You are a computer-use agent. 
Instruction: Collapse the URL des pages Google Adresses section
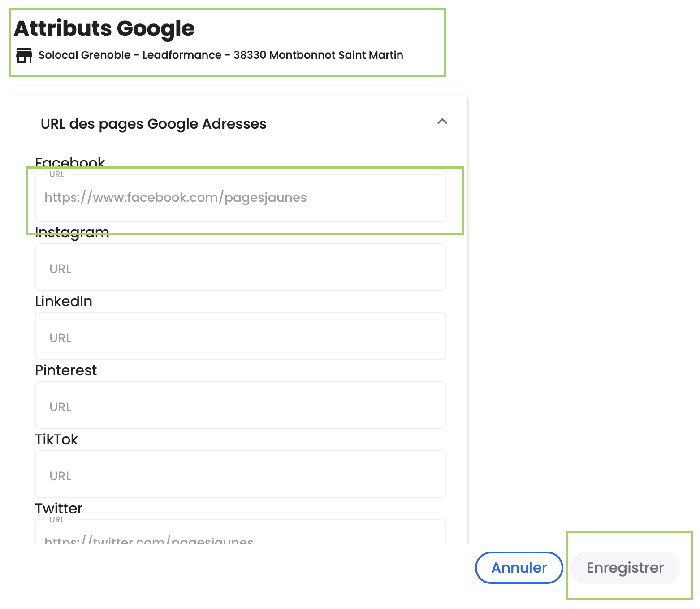pos(442,122)
